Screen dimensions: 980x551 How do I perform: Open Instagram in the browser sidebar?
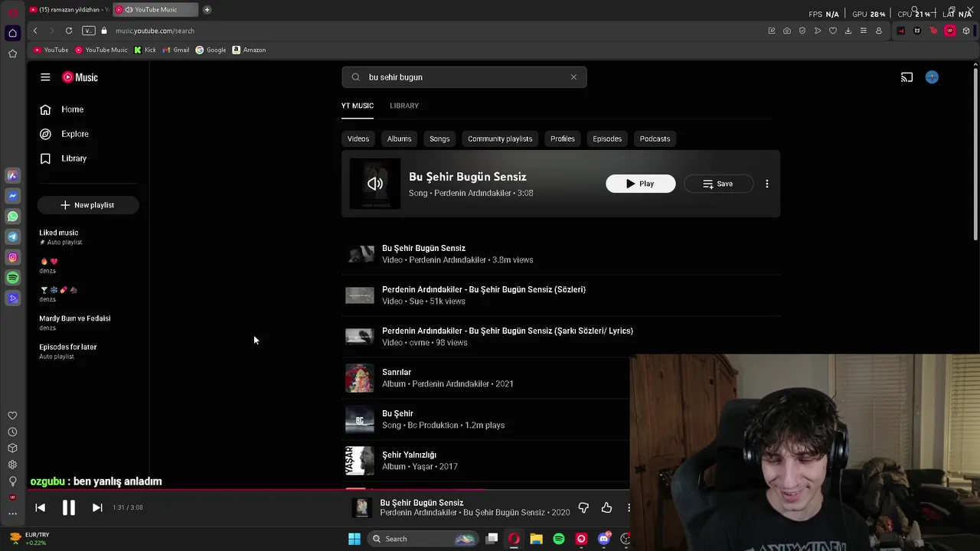(x=12, y=258)
